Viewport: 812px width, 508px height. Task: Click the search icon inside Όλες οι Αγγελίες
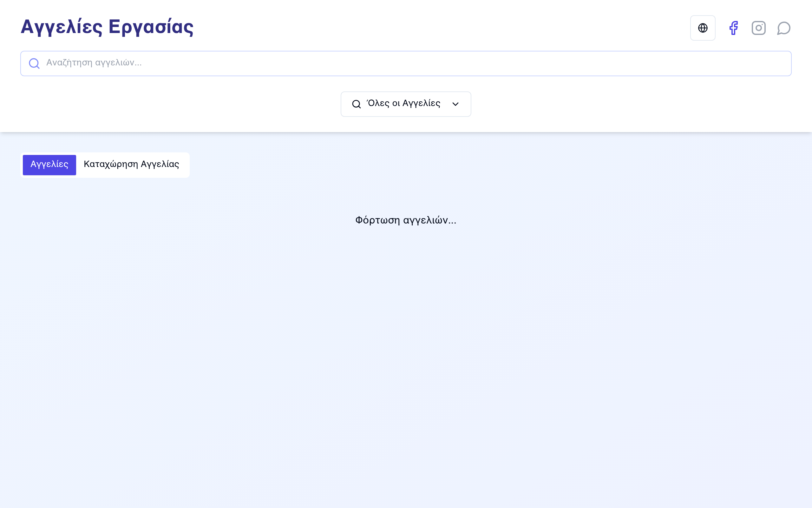tap(356, 104)
